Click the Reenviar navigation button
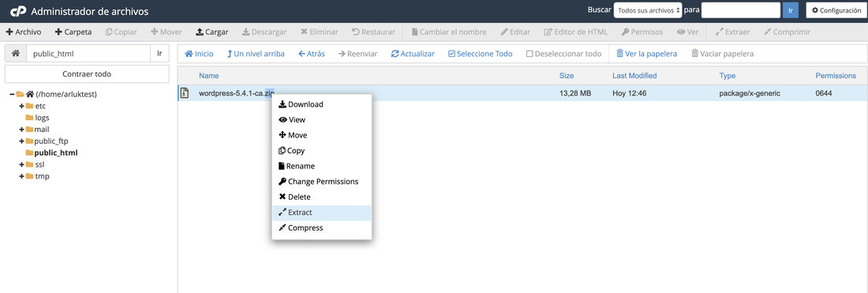 point(358,54)
